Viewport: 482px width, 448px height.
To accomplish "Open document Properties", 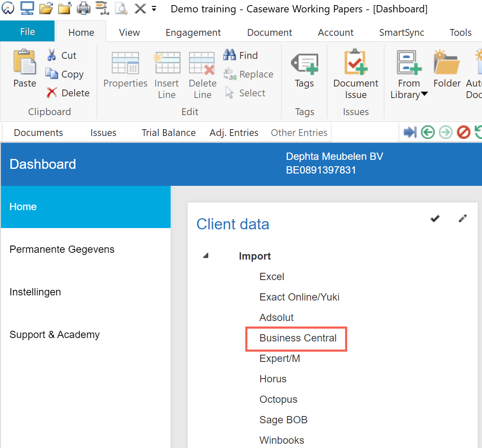I will pyautogui.click(x=125, y=70).
